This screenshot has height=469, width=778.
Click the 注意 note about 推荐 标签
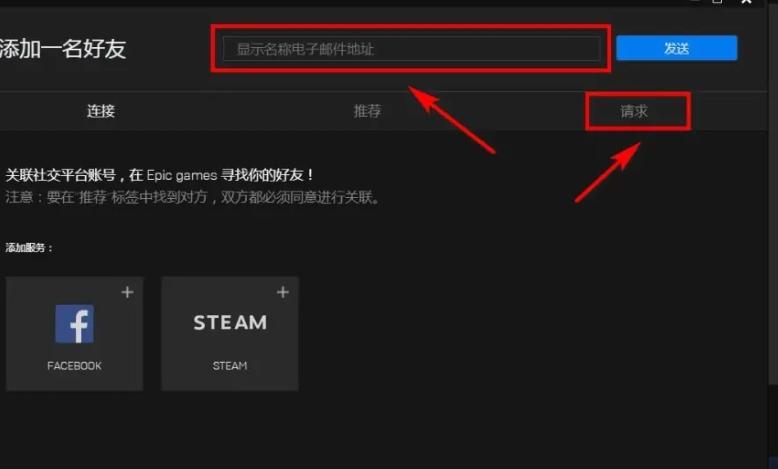[x=194, y=197]
